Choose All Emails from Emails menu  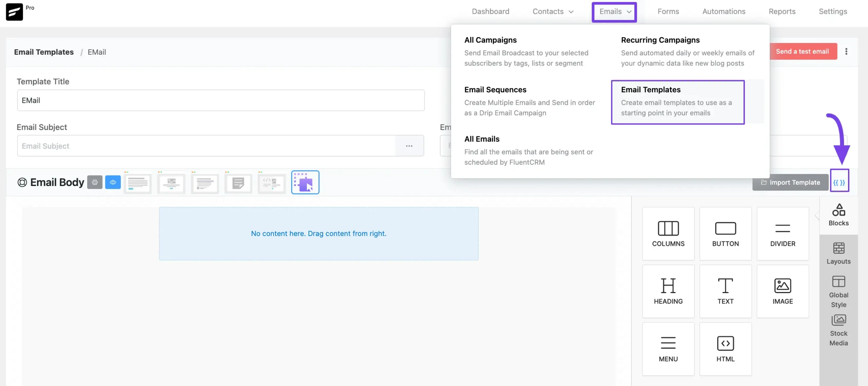pyautogui.click(x=529, y=150)
